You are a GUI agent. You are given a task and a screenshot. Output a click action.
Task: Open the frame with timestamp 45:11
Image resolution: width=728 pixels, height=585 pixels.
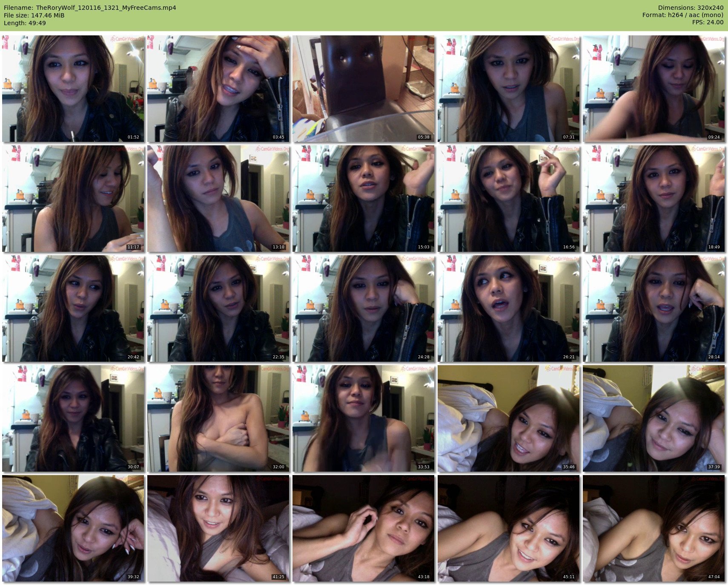[509, 528]
